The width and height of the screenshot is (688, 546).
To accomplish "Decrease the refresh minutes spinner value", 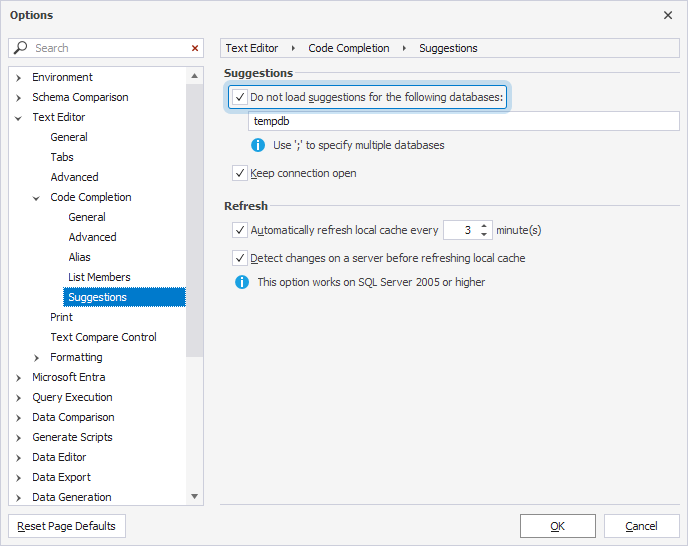I will point(485,234).
